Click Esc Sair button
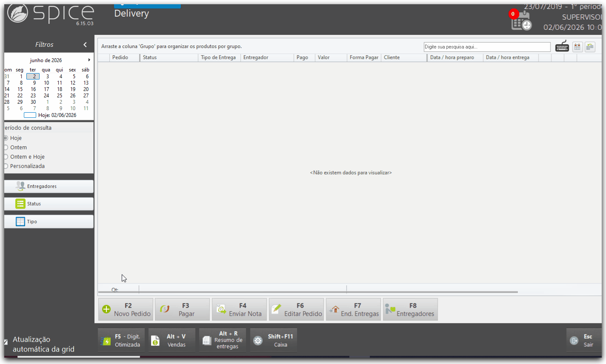Image resolution: width=606 pixels, height=364 pixels. coord(584,340)
